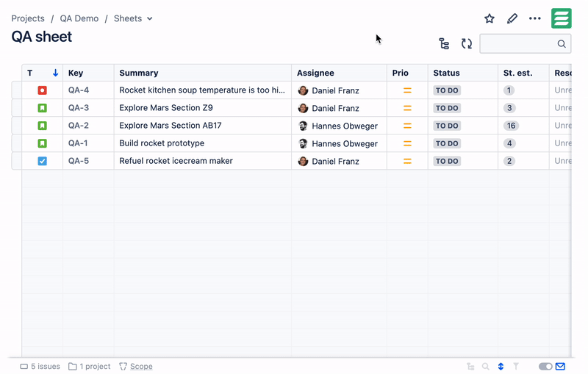
Task: Go to Projects breadcrumb link
Action: (28, 18)
